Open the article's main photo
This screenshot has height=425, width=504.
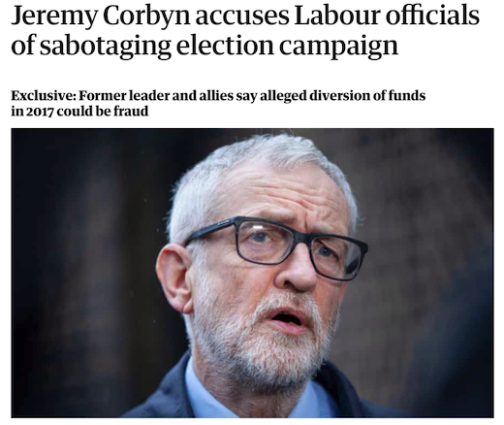252,273
